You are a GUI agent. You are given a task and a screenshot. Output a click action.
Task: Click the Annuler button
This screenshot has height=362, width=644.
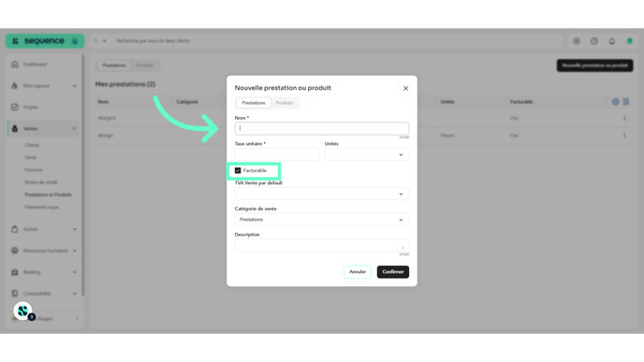pyautogui.click(x=358, y=271)
